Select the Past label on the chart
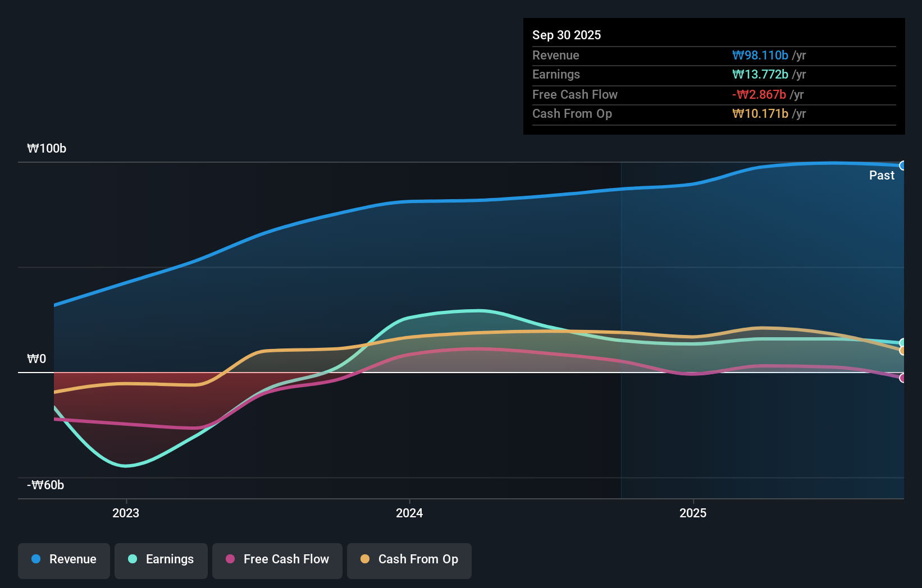922x588 pixels. tap(882, 175)
